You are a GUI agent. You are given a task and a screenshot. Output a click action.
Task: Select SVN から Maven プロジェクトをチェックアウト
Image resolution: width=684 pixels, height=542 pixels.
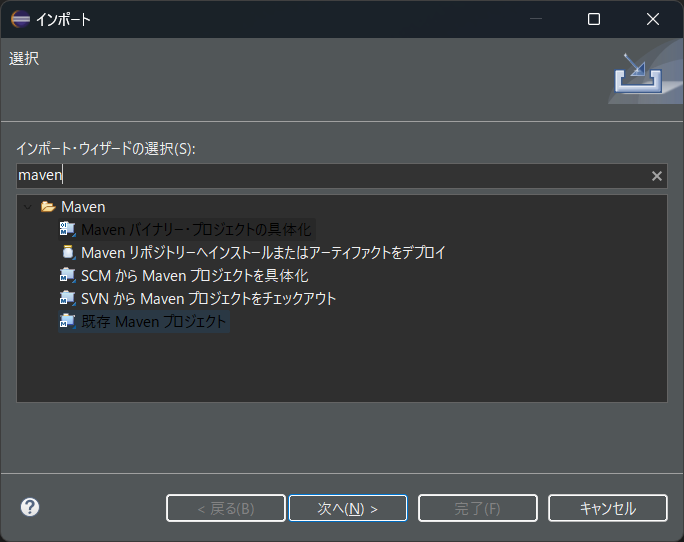[209, 299]
